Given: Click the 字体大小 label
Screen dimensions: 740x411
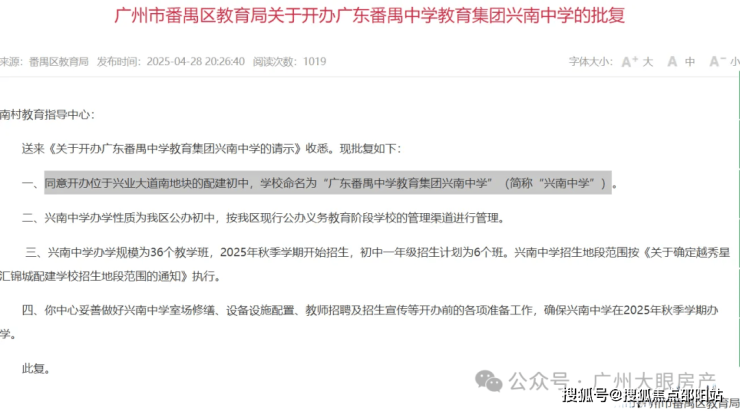Looking at the screenshot, I should 590,62.
